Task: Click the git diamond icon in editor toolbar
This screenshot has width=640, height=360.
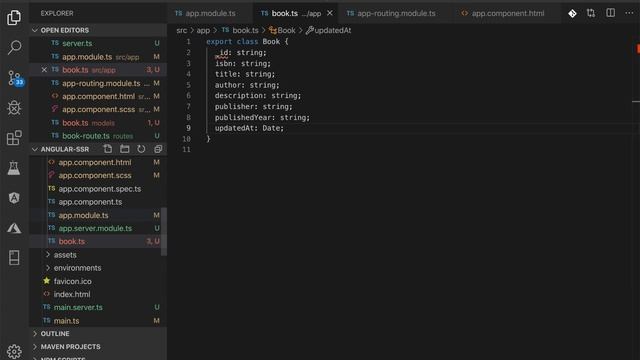Action: 572,13
